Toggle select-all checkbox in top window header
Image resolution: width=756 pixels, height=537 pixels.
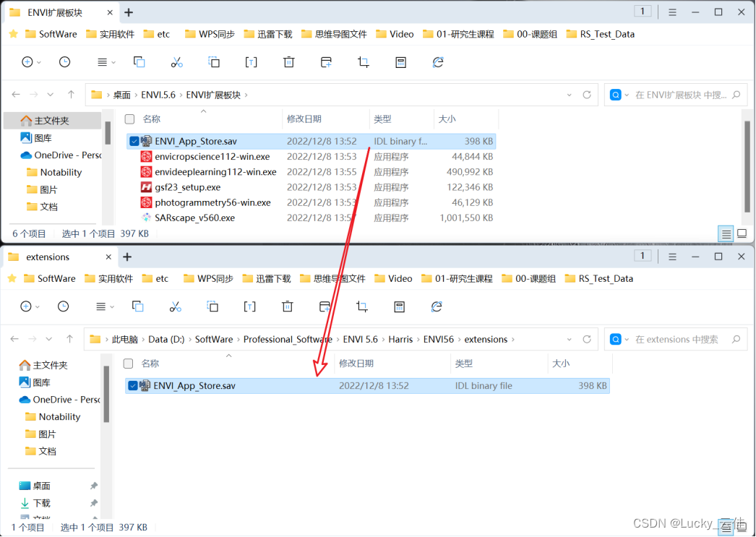click(x=129, y=119)
